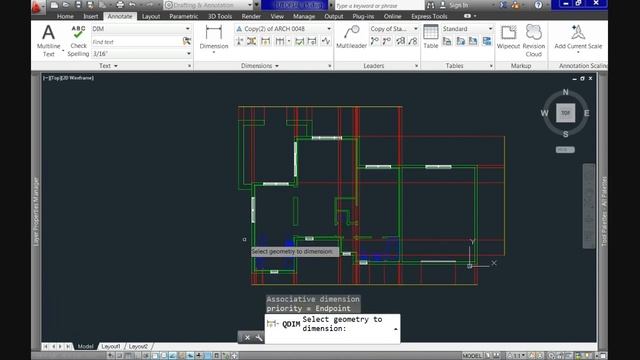Image resolution: width=640 pixels, height=360 pixels.
Task: Click the viewport [-][Top][2D Wireframe] label
Action: [69, 78]
